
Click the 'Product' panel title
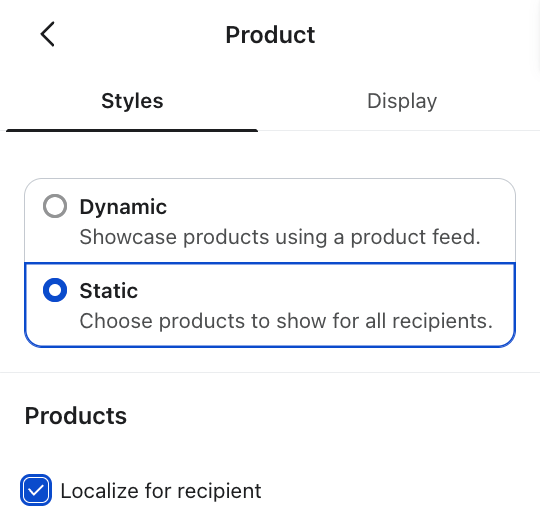[270, 35]
